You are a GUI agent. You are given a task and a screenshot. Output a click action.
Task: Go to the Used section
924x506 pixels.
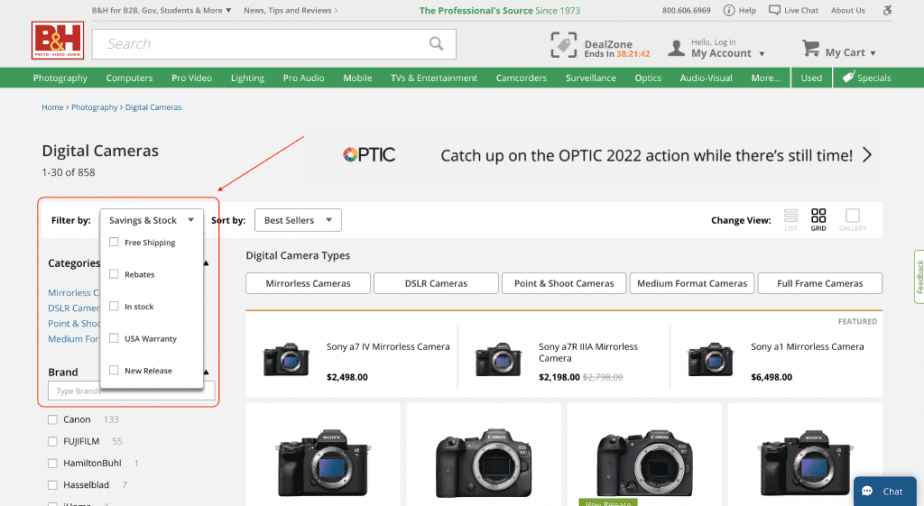[811, 78]
